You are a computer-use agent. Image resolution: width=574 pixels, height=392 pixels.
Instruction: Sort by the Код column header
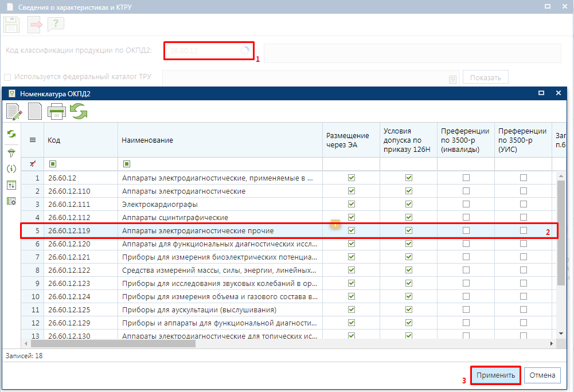click(54, 140)
